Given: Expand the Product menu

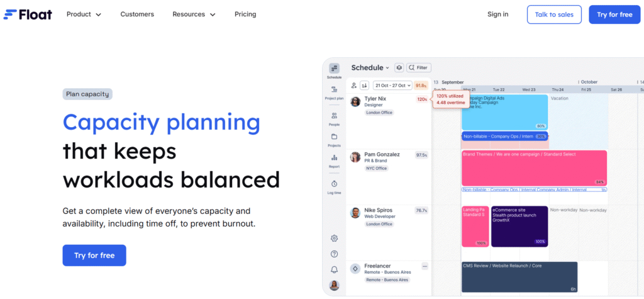Looking at the screenshot, I should pos(84,14).
